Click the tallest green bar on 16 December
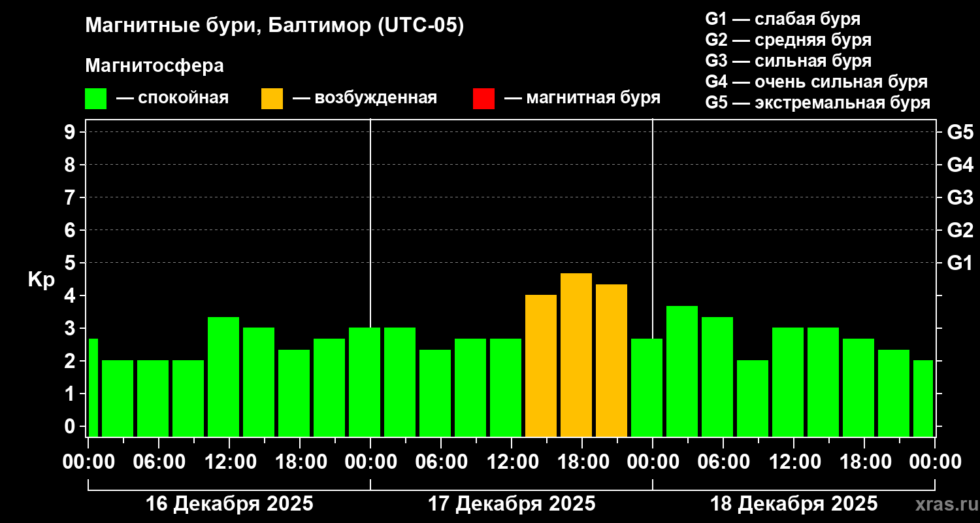The width and height of the screenshot is (980, 523). (x=223, y=377)
